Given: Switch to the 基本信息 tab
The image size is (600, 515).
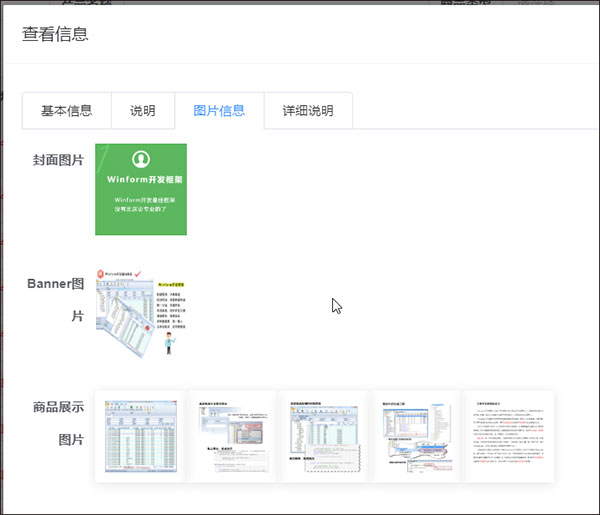Looking at the screenshot, I should (67, 111).
